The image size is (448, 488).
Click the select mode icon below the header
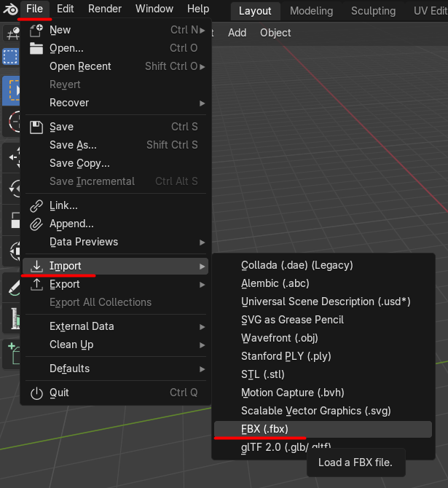pyautogui.click(x=11, y=57)
